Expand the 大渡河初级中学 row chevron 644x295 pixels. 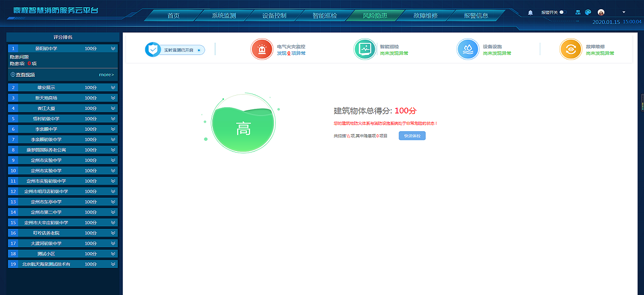(113, 243)
